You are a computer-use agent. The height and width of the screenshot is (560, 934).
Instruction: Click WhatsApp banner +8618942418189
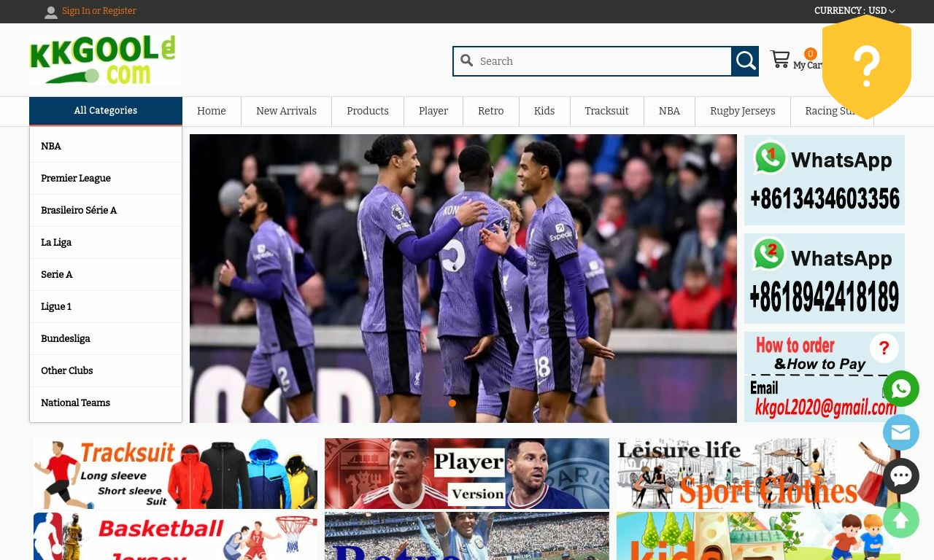coord(825,279)
